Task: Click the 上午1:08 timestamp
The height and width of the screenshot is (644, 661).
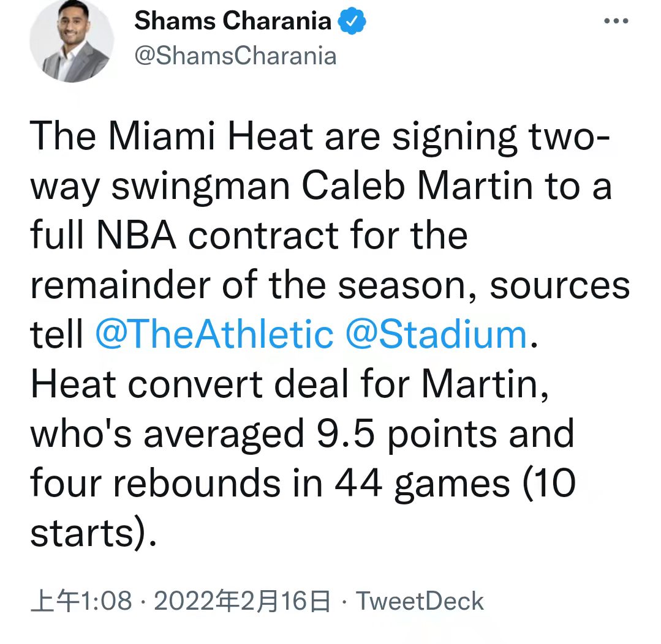Action: tap(81, 601)
